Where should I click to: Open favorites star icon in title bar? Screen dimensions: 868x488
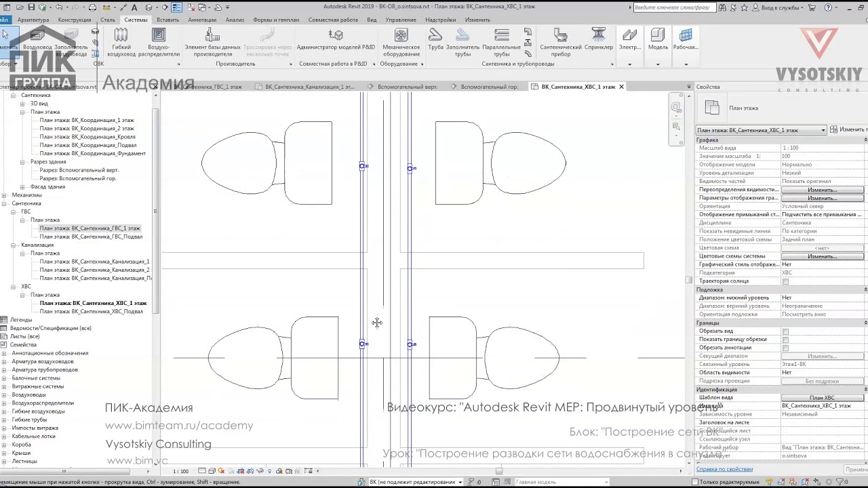[x=745, y=7]
